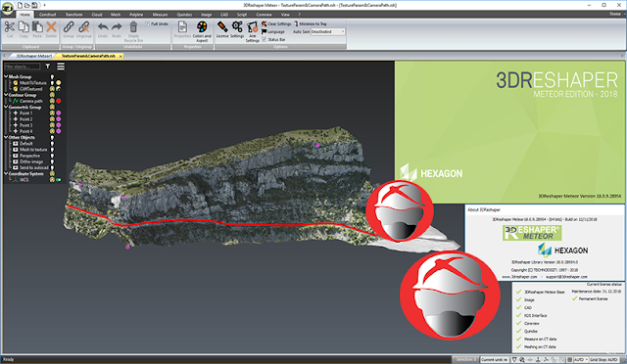Viewport: 627px width, 364px height.
Task: Click the grid icon in status bar
Action: [x=570, y=360]
